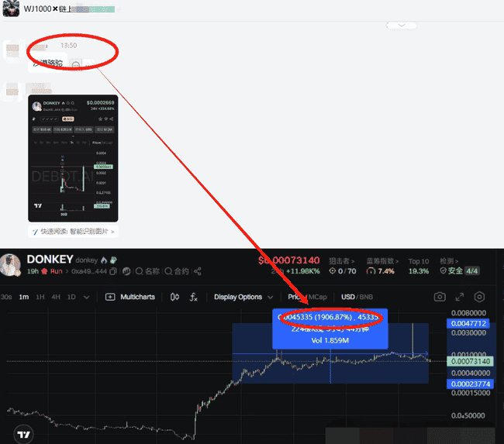Switch currency to USD

pos(348,297)
